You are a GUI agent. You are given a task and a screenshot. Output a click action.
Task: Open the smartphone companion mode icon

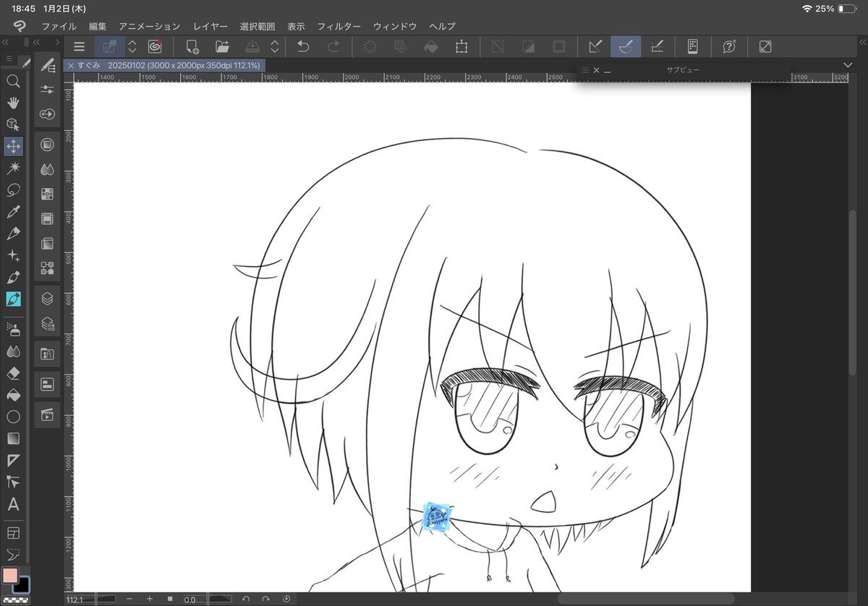692,47
